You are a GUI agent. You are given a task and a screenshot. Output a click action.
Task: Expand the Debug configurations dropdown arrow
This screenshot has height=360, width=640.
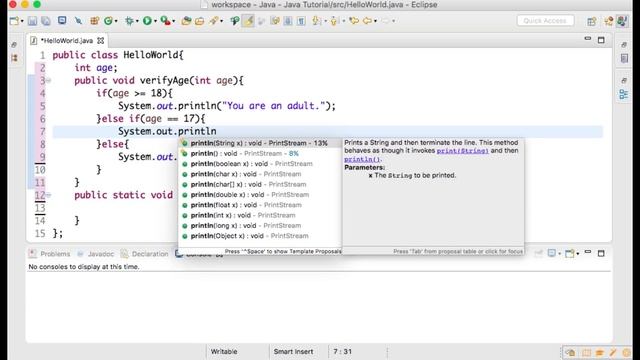pyautogui.click(x=137, y=21)
